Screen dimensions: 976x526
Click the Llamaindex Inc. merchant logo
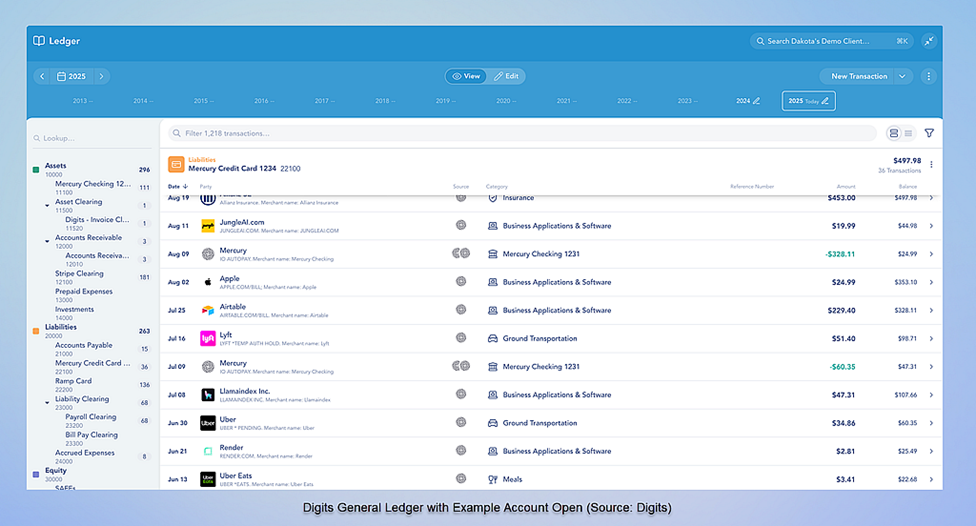coord(208,395)
